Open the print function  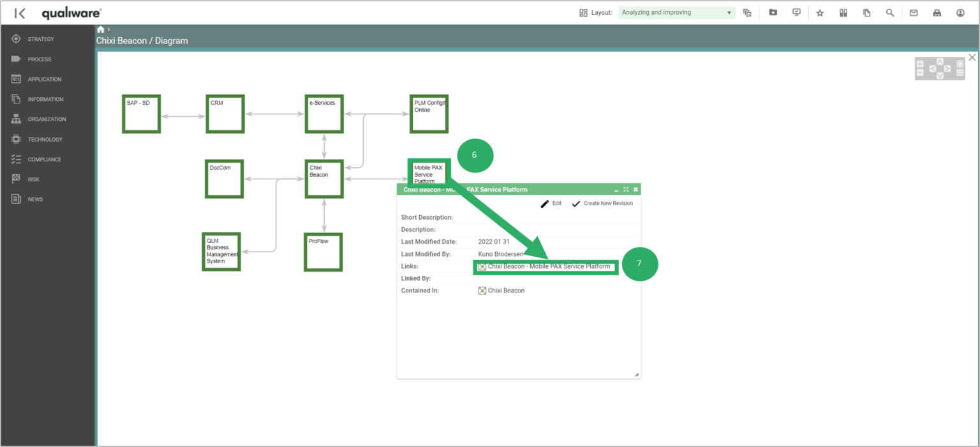point(937,12)
